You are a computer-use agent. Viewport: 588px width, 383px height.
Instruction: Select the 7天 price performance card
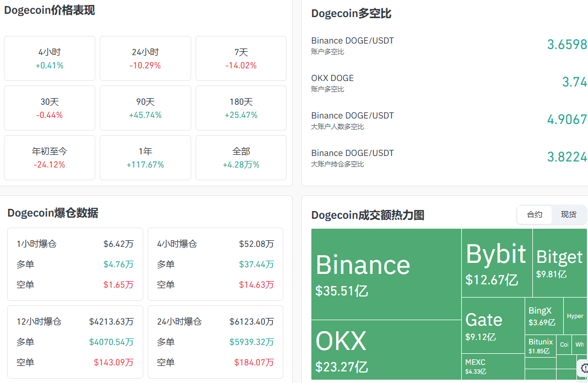pos(241,58)
